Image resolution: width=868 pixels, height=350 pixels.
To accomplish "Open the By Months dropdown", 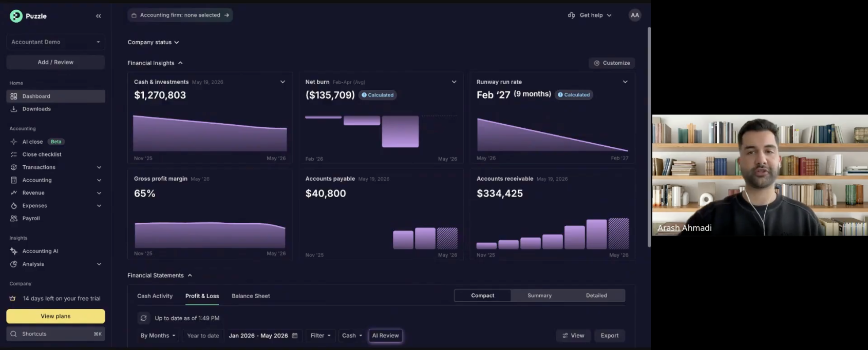I will click(x=158, y=336).
